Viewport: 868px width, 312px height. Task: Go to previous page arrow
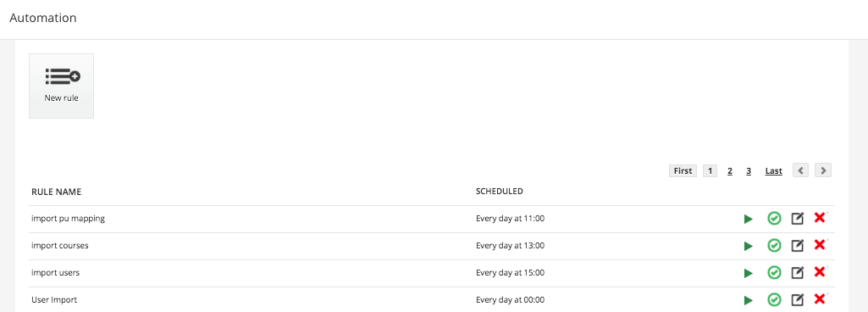800,170
